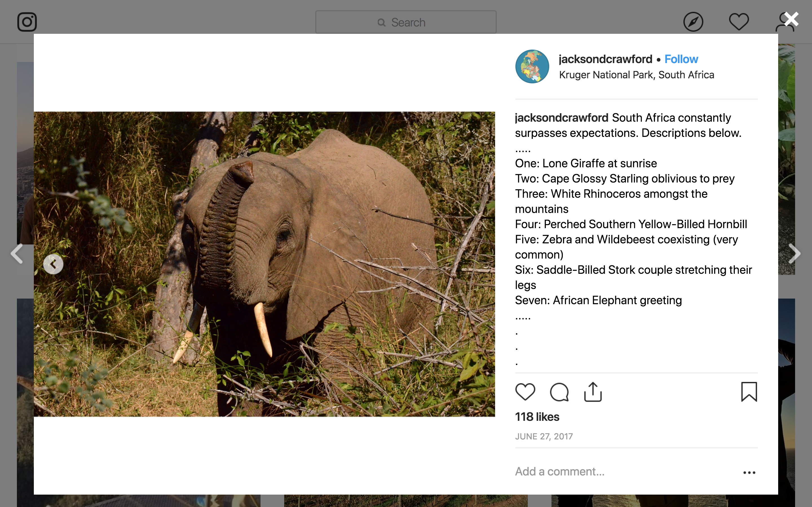
Task: Click the Search box
Action: click(406, 22)
